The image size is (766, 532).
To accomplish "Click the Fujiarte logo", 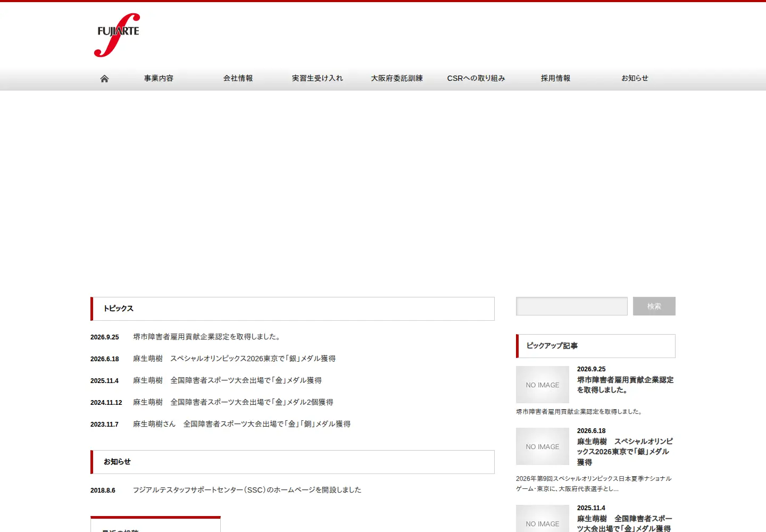I will coord(117,35).
